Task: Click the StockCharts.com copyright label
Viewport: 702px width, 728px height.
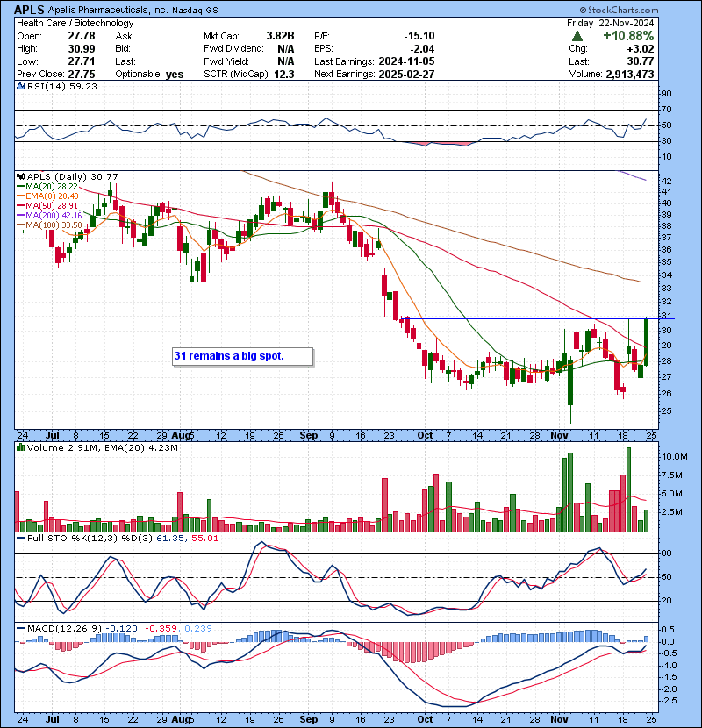Action: coord(619,10)
